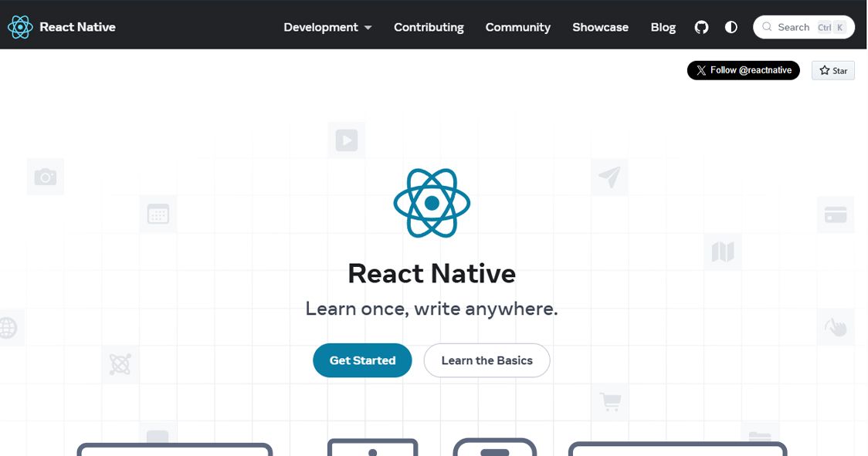Click the video play tile icon
Image resolution: width=868 pixels, height=456 pixels.
pos(347,140)
